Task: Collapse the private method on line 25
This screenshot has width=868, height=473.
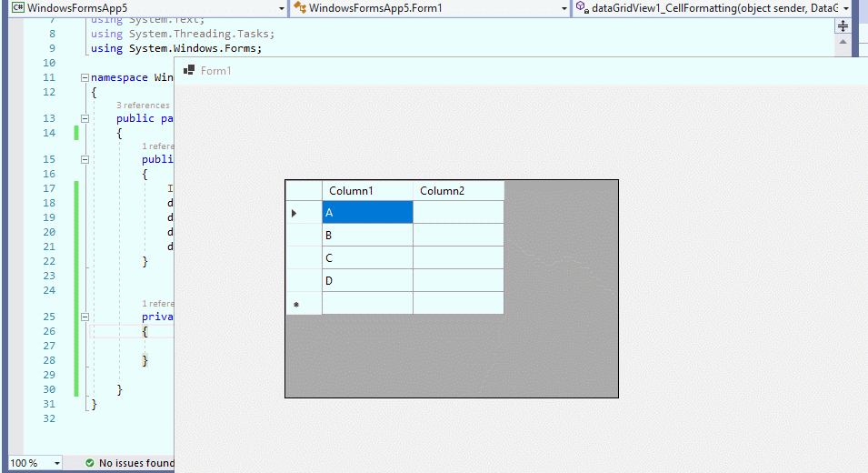Action: 85,317
